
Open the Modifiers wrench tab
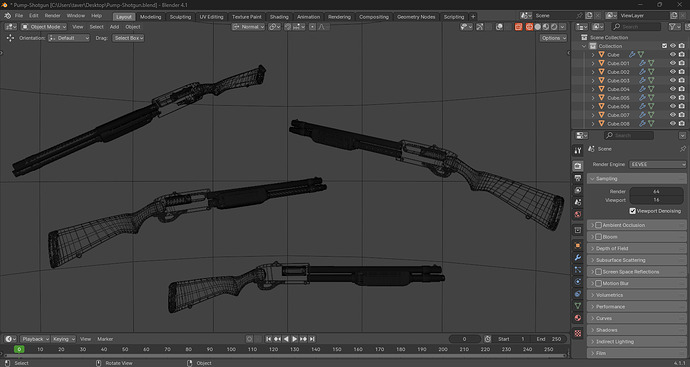pyautogui.click(x=578, y=257)
